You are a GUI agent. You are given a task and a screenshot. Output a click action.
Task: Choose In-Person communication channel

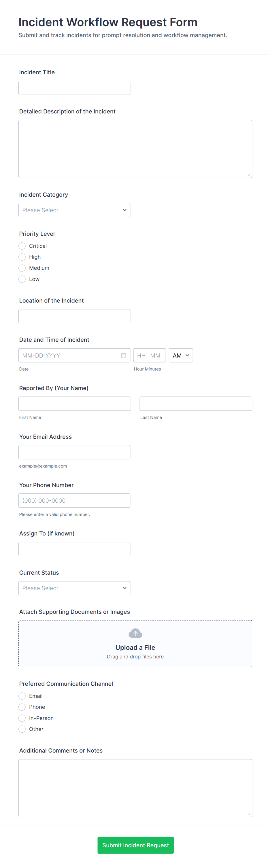click(22, 718)
